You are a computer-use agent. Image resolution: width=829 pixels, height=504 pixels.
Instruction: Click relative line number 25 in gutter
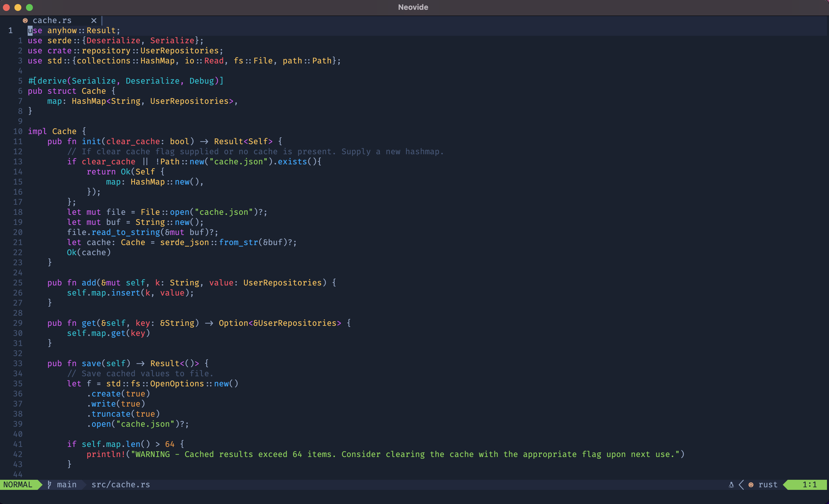18,283
